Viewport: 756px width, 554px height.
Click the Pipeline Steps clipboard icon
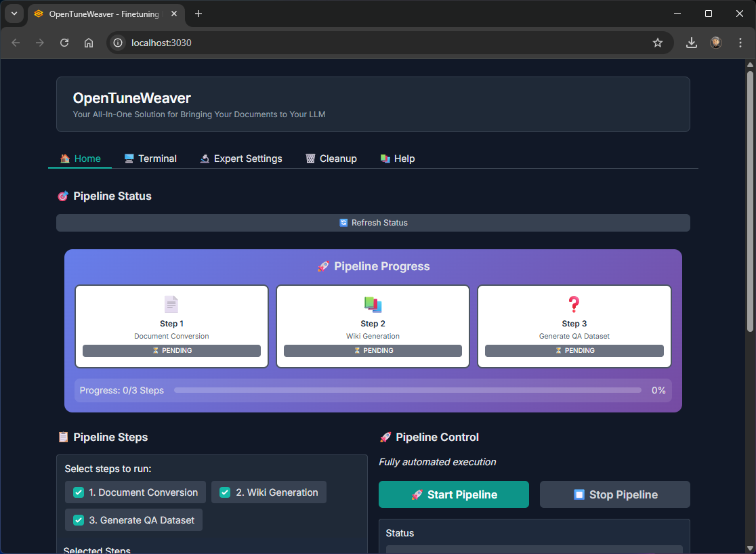[x=63, y=438]
